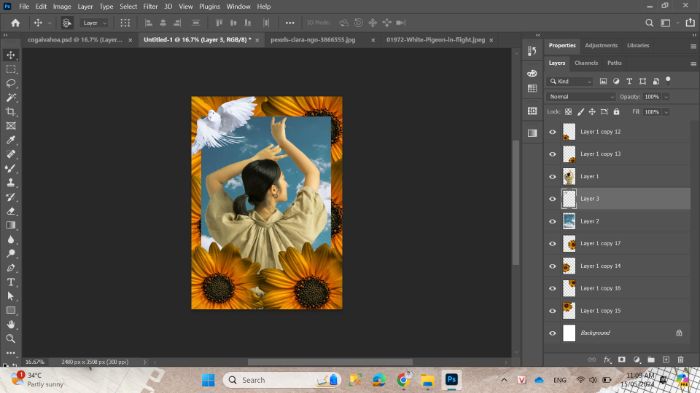Screen dimensions: 700x393
Task: Click the Share icon at top right
Action: tap(690, 23)
